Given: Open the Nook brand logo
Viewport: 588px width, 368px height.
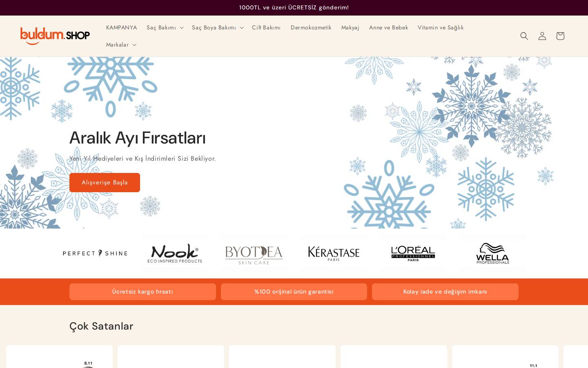Looking at the screenshot, I should click(175, 253).
